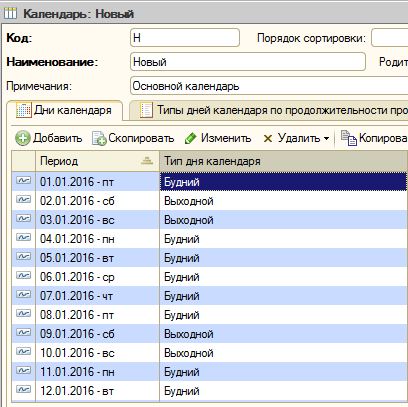Click the row icon for 12.01.2016
408x407 pixels.
click(23, 389)
